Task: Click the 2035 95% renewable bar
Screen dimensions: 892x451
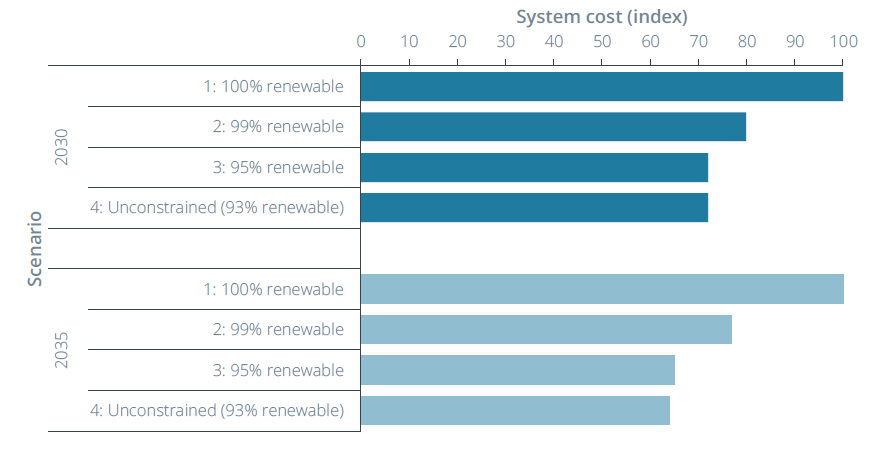Action: (517, 370)
